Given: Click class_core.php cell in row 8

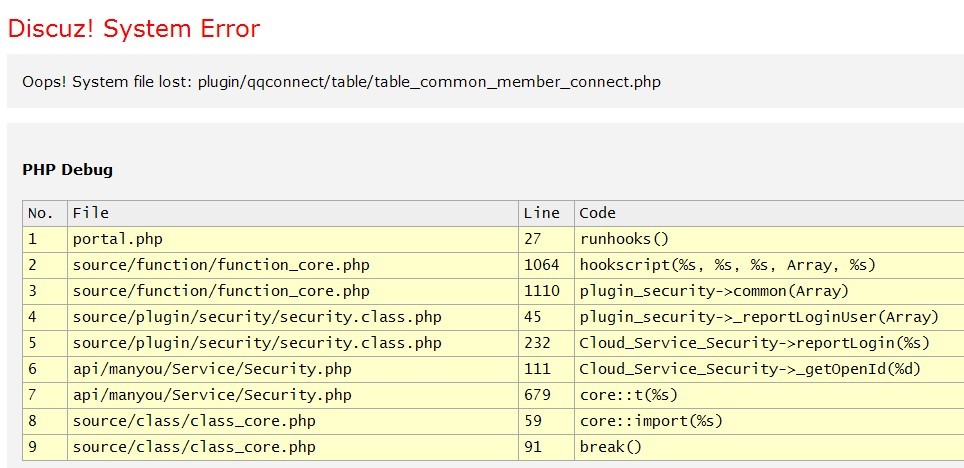Looking at the screenshot, I should click(293, 421).
